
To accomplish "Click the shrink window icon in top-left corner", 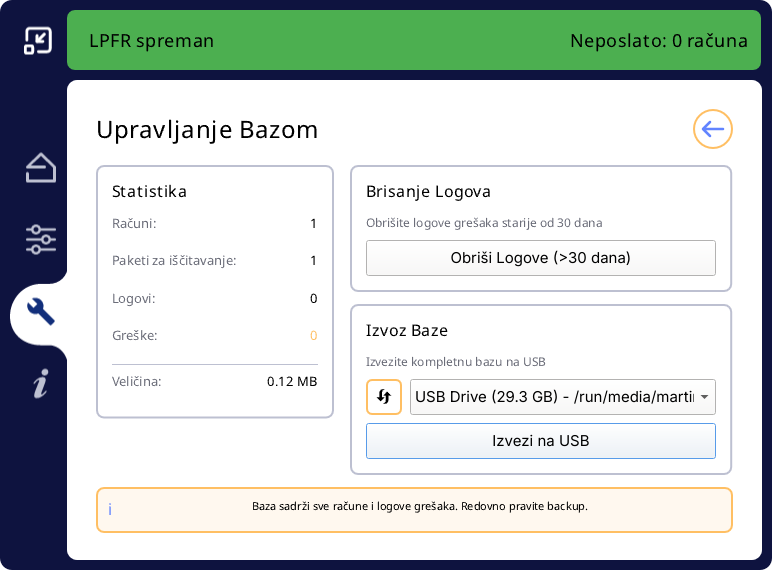I will [38, 40].
